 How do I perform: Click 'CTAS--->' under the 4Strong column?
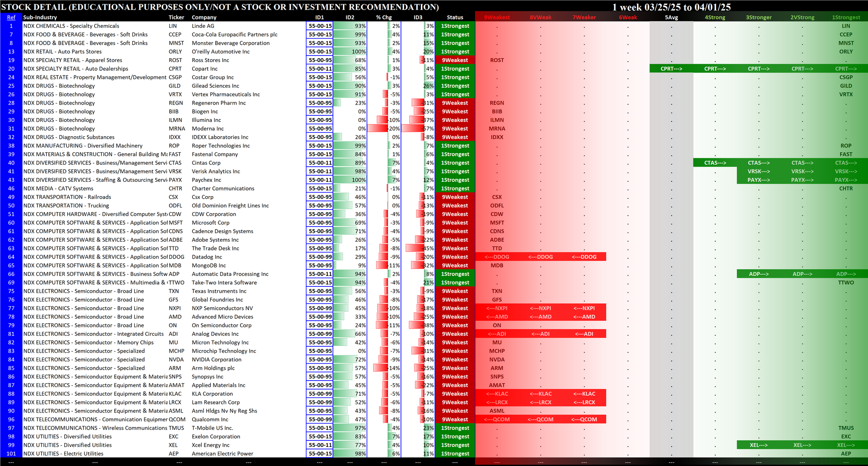715,163
